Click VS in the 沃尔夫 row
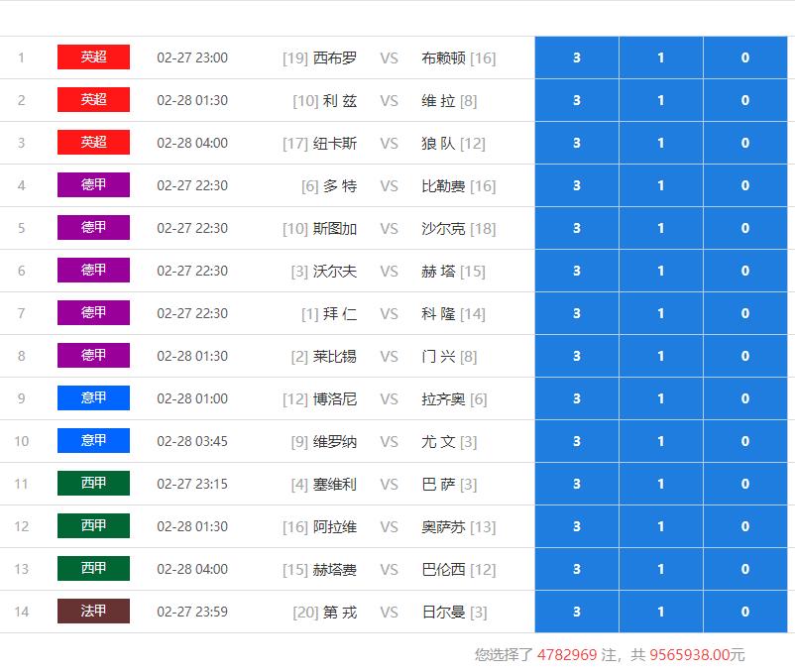Viewport: 795px width, 672px height. click(x=389, y=272)
